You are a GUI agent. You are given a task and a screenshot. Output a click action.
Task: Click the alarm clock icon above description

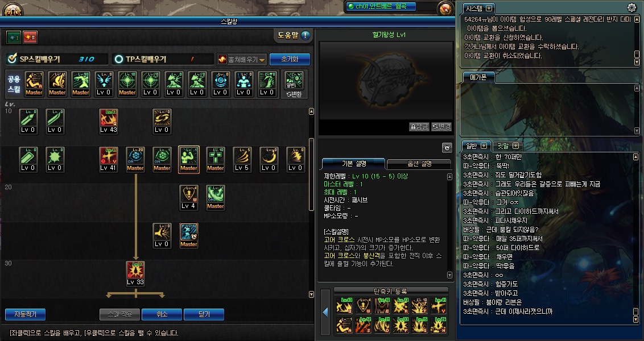click(447, 148)
